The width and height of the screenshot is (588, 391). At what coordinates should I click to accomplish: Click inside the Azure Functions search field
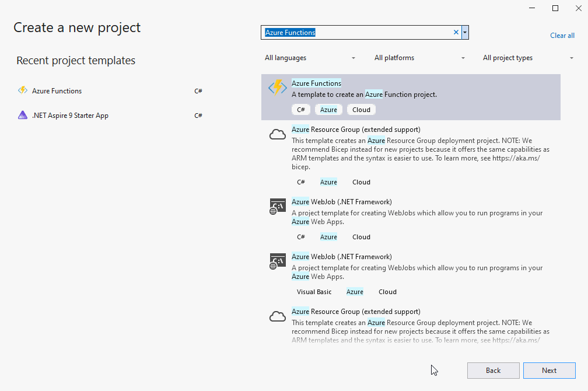coord(356,32)
